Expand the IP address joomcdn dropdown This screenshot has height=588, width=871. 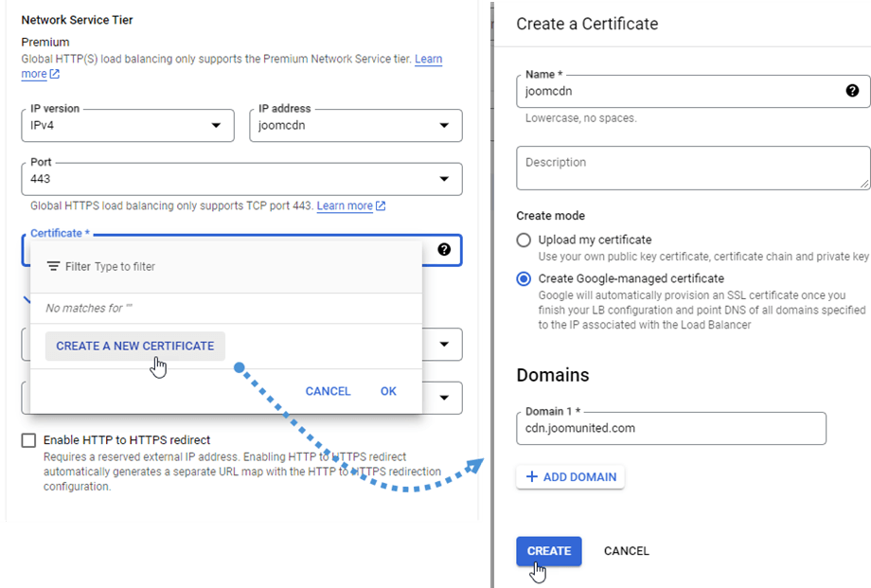point(355,126)
